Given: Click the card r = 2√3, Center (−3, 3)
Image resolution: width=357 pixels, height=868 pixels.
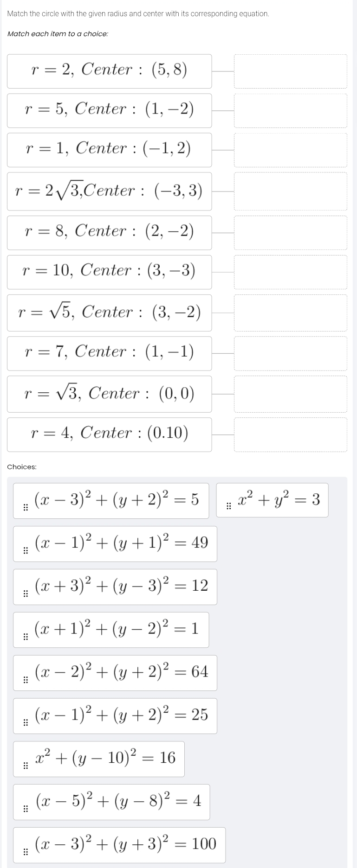Looking at the screenshot, I should (109, 191).
